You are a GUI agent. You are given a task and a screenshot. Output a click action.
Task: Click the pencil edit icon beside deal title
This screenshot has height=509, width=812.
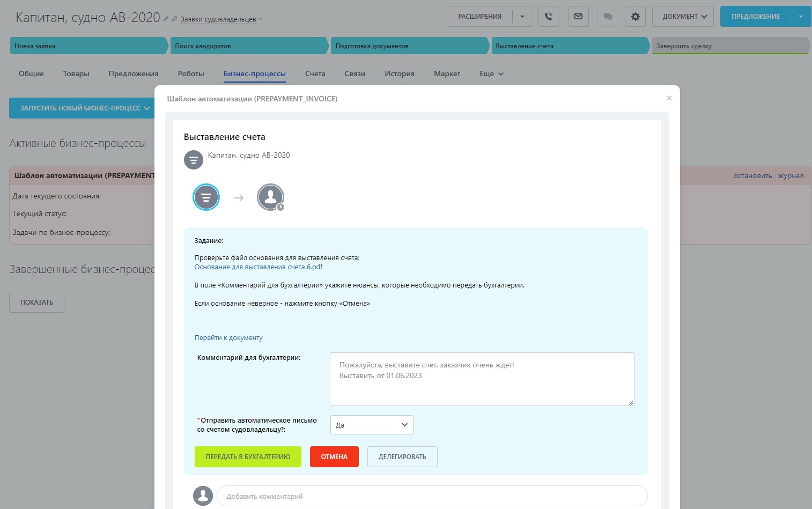coord(166,19)
